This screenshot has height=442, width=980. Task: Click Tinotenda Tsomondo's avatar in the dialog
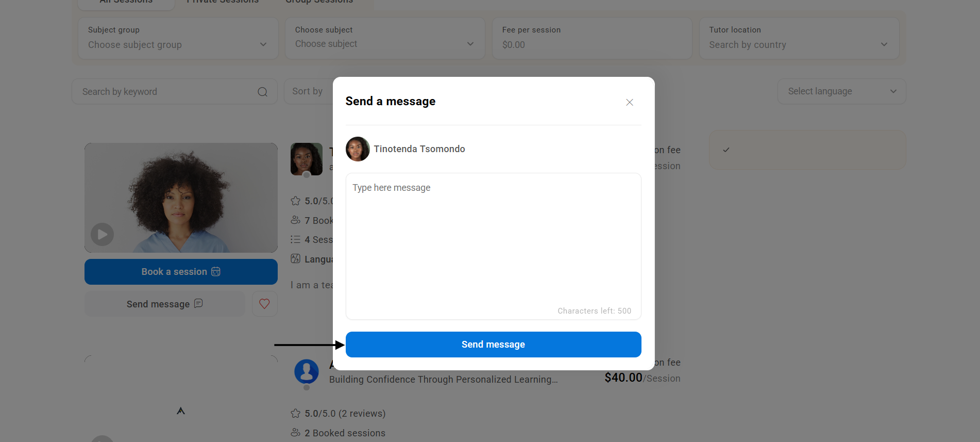[358, 149]
